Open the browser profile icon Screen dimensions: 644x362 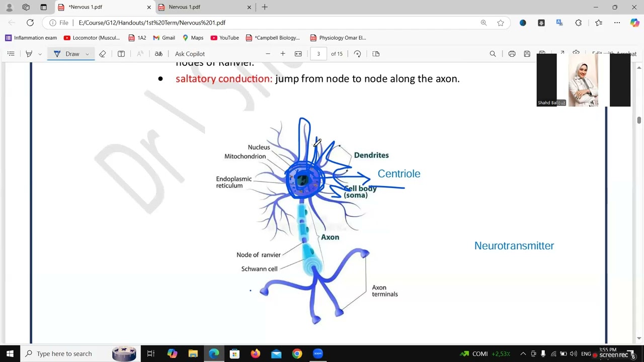coord(9,7)
